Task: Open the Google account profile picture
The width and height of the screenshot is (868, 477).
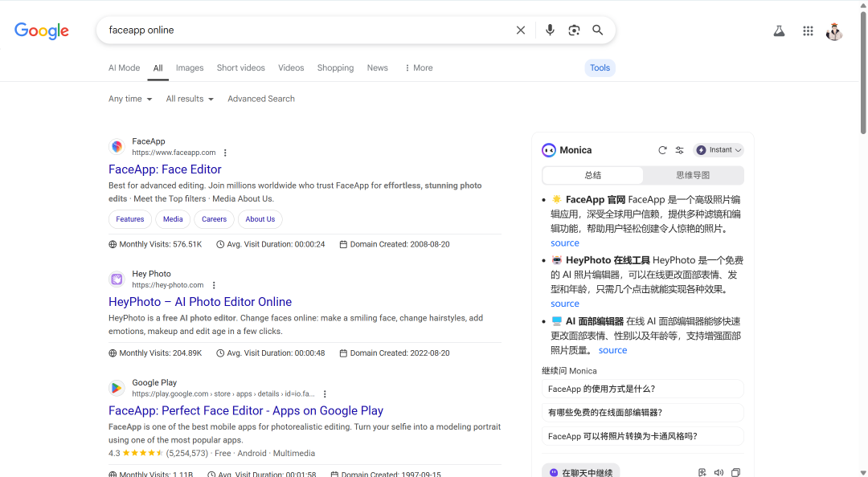Action: [834, 31]
